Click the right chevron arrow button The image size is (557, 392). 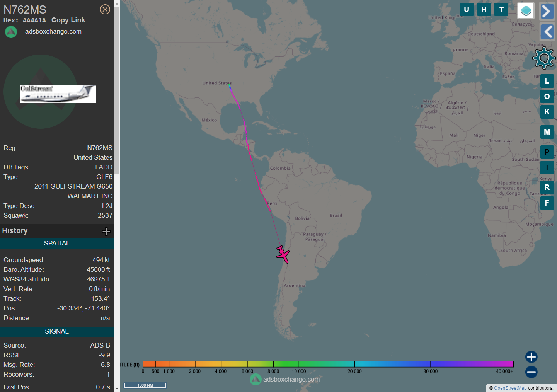point(547,11)
